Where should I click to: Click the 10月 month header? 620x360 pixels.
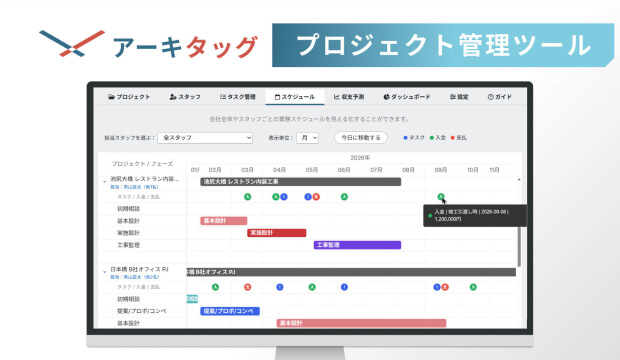point(473,170)
